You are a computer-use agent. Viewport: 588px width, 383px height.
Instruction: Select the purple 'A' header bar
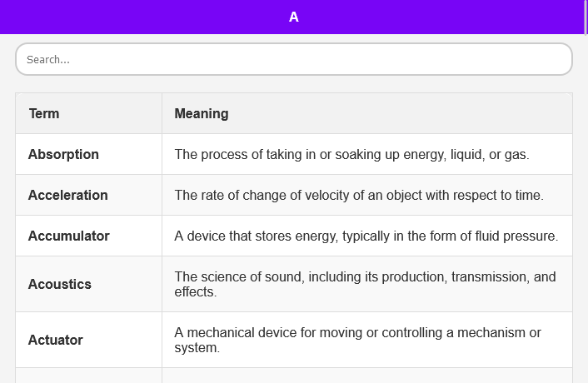[292, 17]
